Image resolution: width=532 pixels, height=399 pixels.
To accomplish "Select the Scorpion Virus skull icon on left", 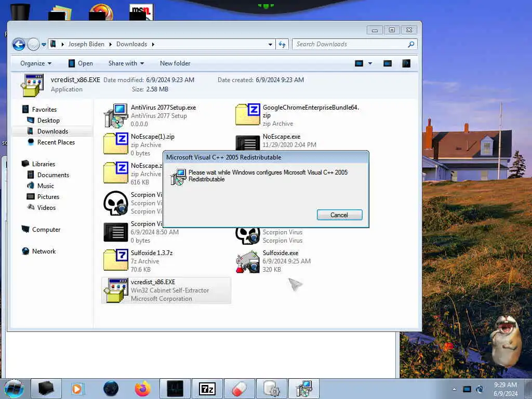I will [x=116, y=203].
